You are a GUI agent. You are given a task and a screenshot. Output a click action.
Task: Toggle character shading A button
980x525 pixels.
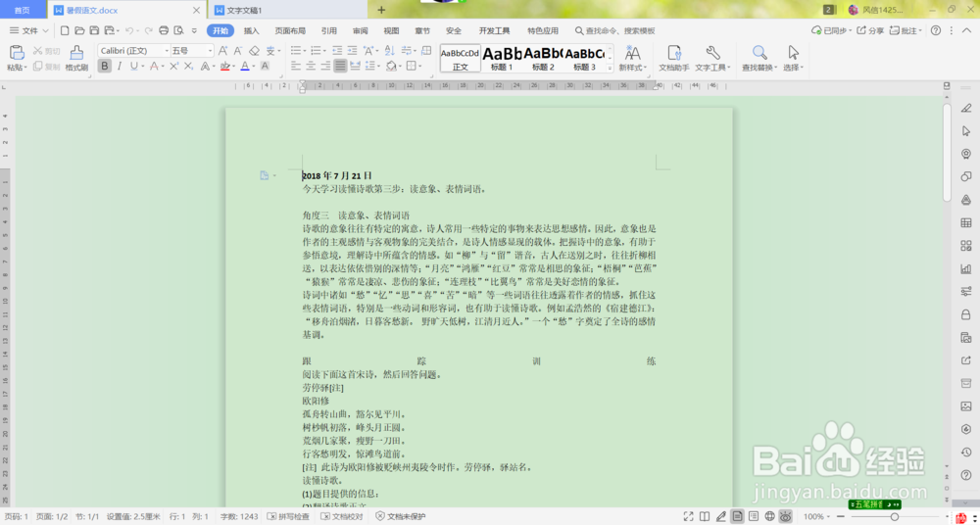[x=265, y=66]
